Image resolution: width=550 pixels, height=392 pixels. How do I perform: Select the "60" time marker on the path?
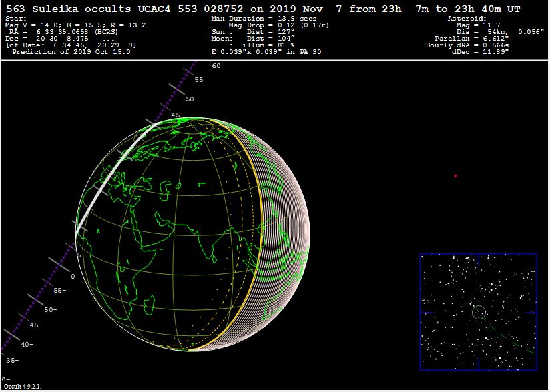(216, 66)
